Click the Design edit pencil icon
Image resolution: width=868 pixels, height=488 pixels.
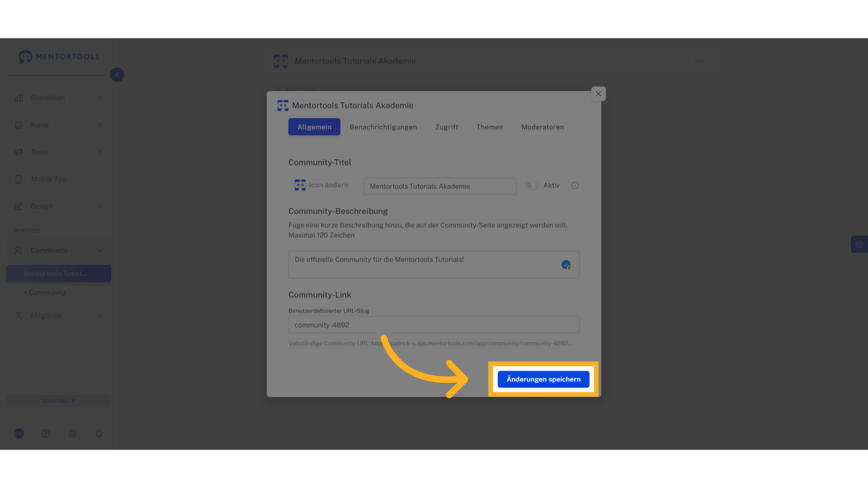click(19, 206)
